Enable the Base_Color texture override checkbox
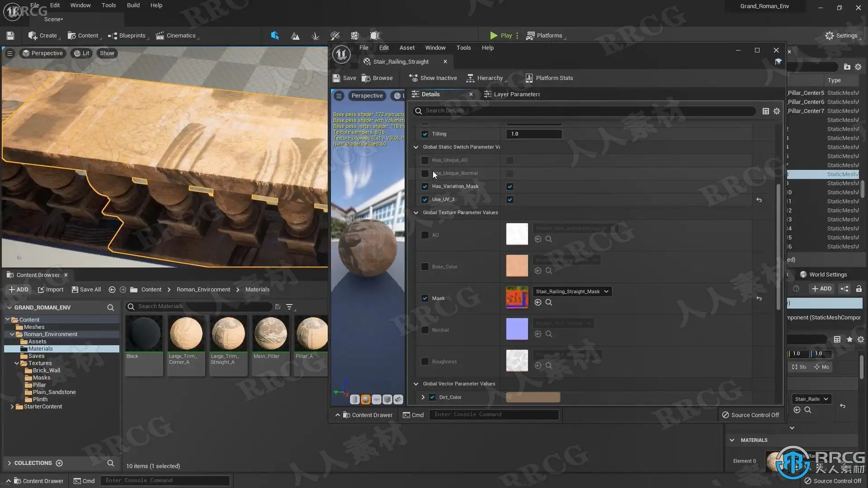This screenshot has width=868, height=488. pyautogui.click(x=425, y=267)
